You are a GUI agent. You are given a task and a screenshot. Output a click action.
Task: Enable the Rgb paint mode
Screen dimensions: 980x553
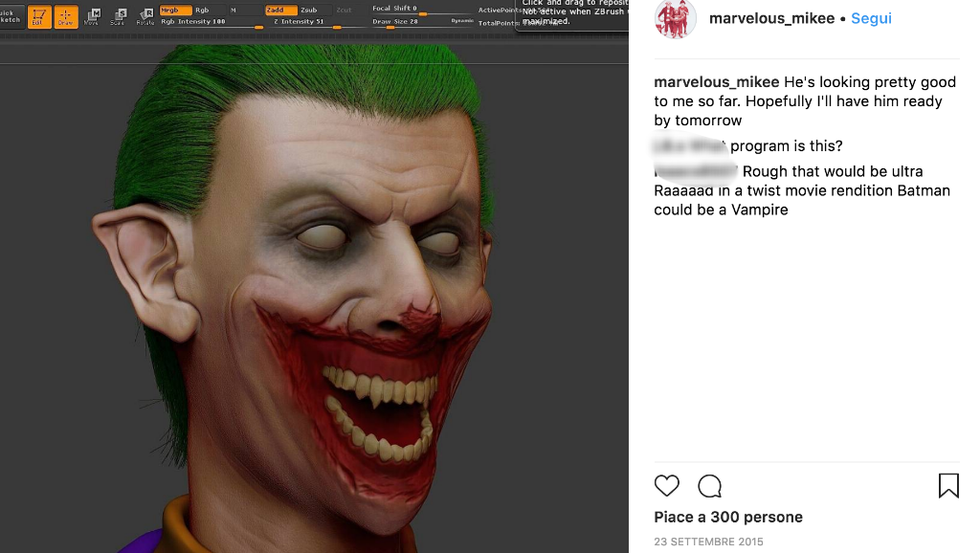(x=203, y=10)
